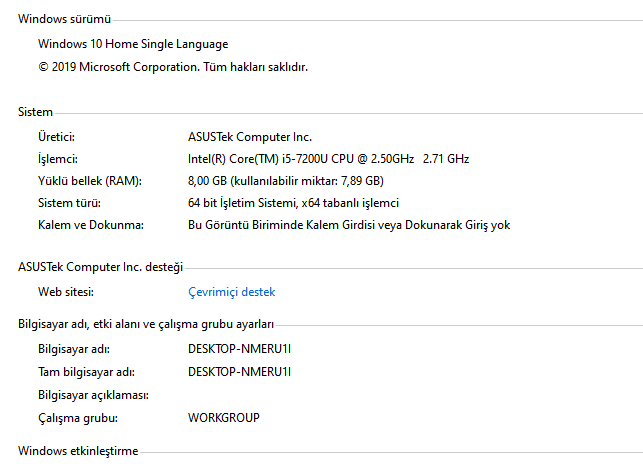Image resolution: width=643 pixels, height=466 pixels.
Task: Select the Intel Core i5-7200U processor value
Action: point(328,159)
